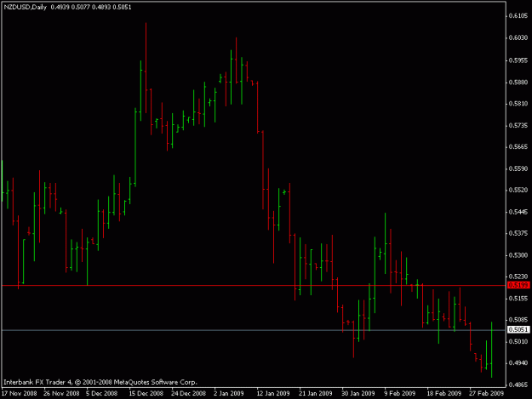Viewport: 532px width, 399px height.
Task: Click the OHLC values 0.4939 0.5077 0.4893 0.5051
Action: tap(91, 7)
